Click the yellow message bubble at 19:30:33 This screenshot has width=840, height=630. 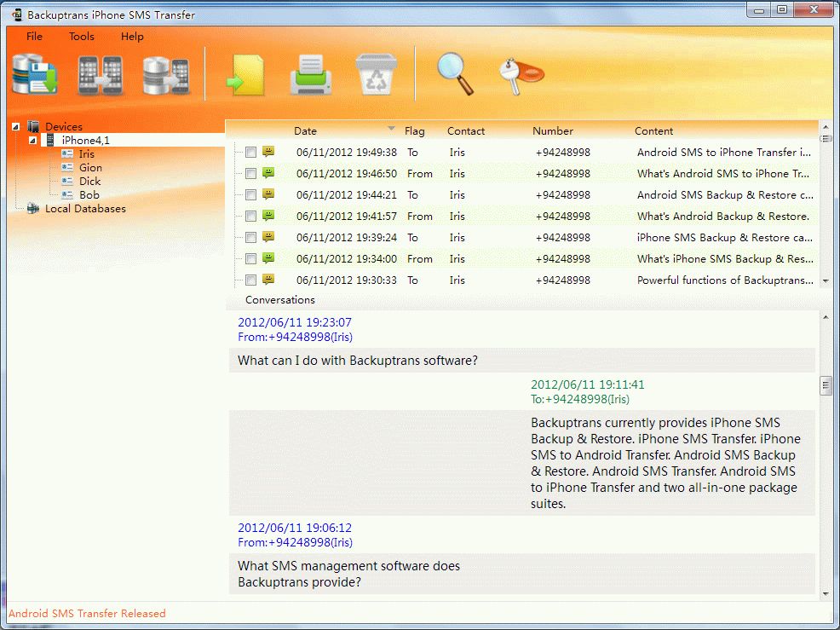[268, 280]
